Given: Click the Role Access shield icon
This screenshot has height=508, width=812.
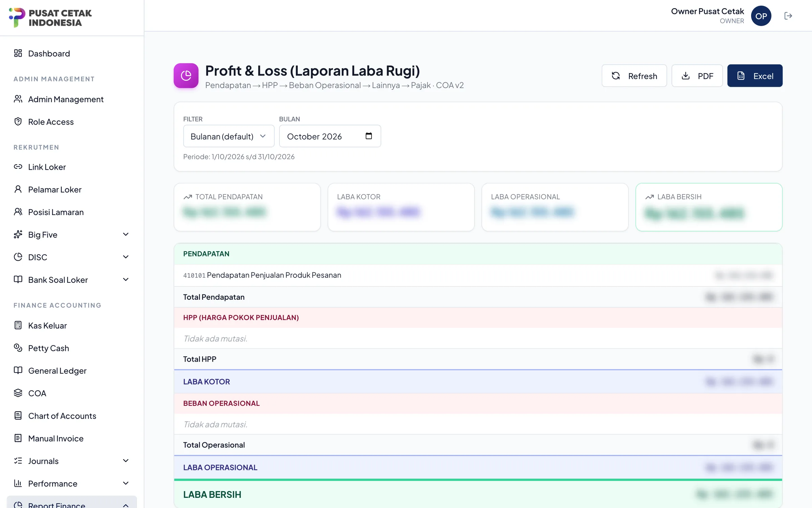Looking at the screenshot, I should (x=18, y=122).
